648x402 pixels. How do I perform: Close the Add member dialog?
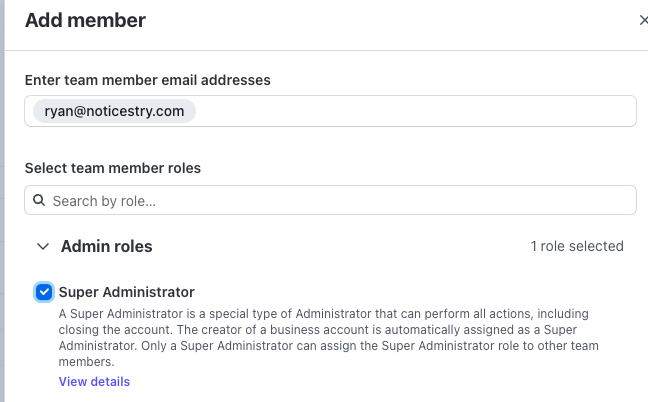(643, 20)
